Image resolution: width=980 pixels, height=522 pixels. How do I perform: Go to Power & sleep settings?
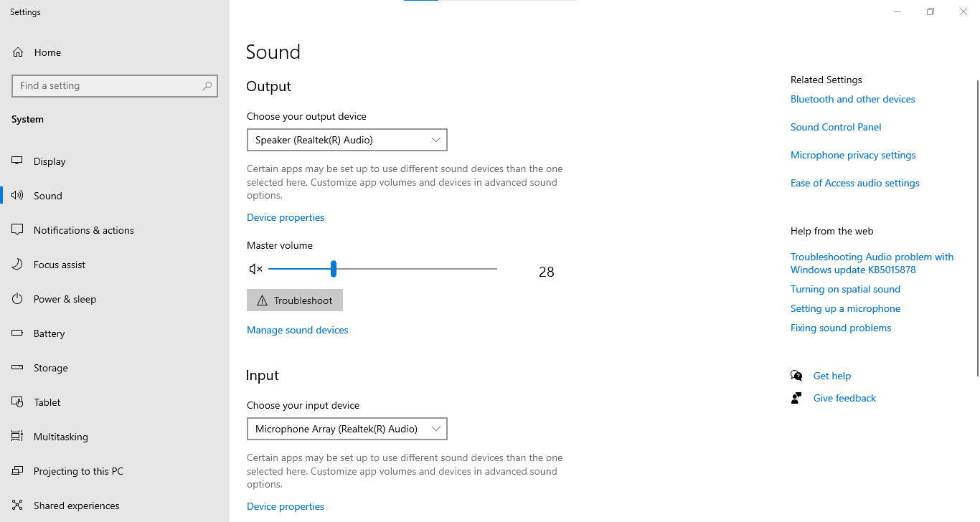point(65,299)
